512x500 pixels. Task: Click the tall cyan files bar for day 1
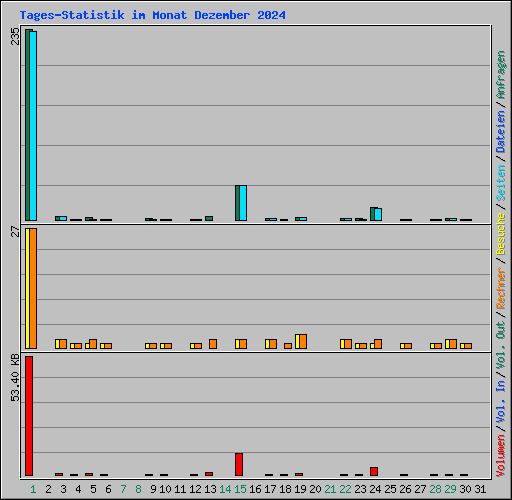[33, 126]
